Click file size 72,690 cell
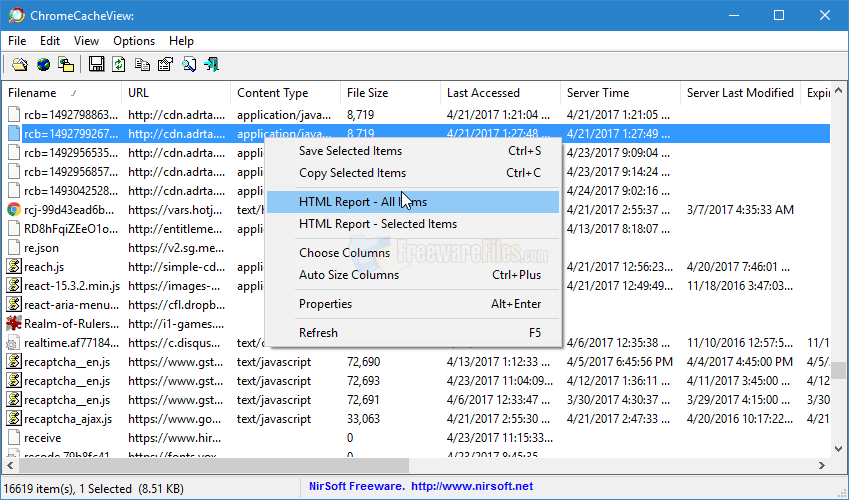This screenshot has height=500, width=849. (363, 362)
